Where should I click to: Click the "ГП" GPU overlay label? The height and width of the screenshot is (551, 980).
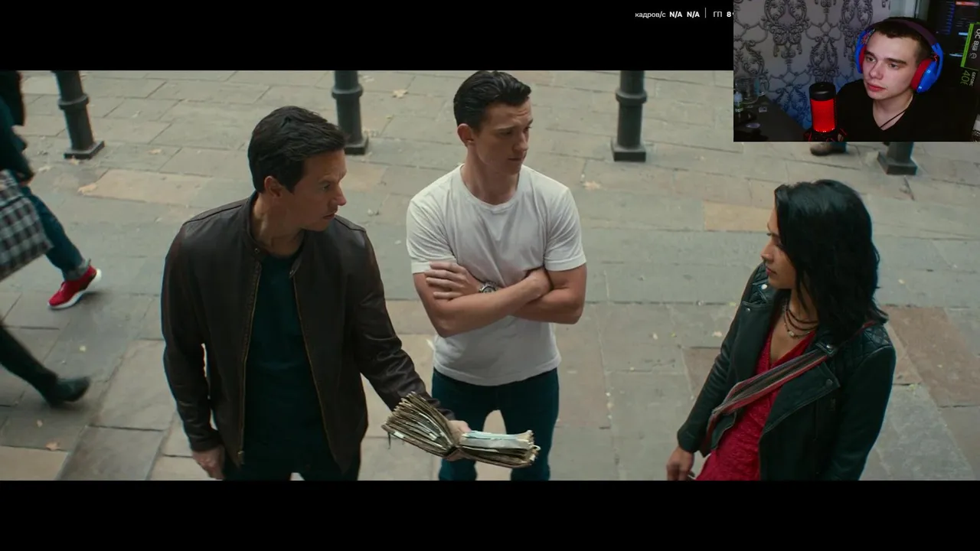coord(717,15)
